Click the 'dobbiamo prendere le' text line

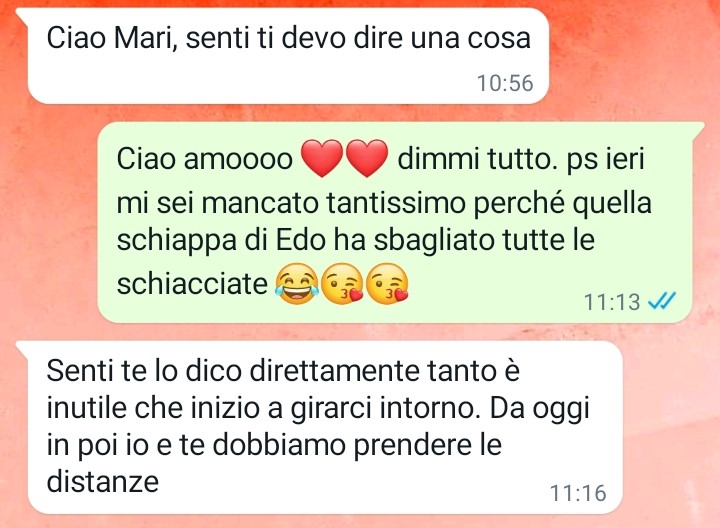pyautogui.click(x=358, y=445)
